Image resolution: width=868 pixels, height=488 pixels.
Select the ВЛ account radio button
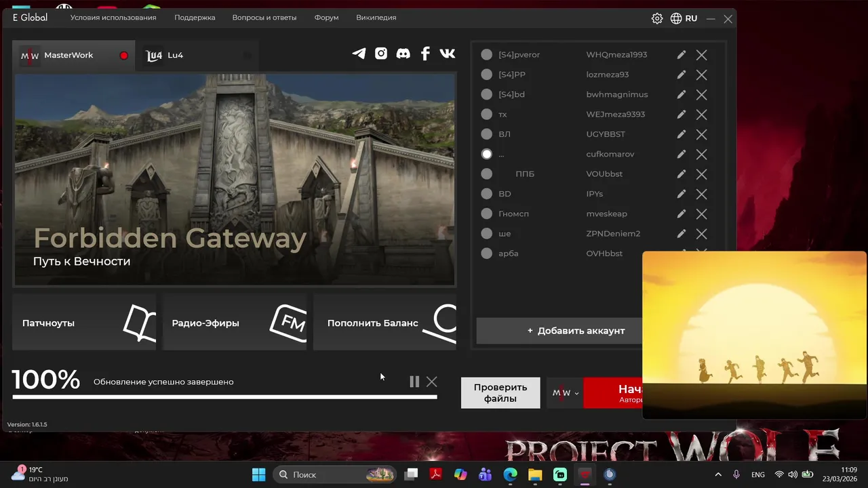pos(487,134)
